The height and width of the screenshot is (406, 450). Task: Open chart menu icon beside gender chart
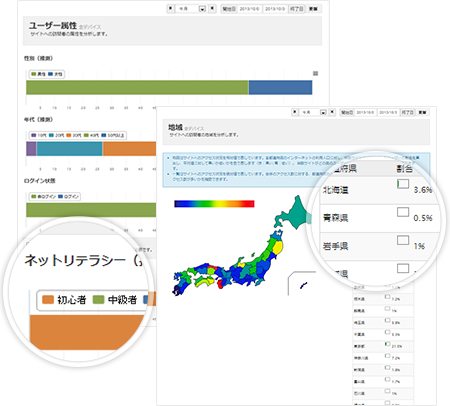point(315,73)
